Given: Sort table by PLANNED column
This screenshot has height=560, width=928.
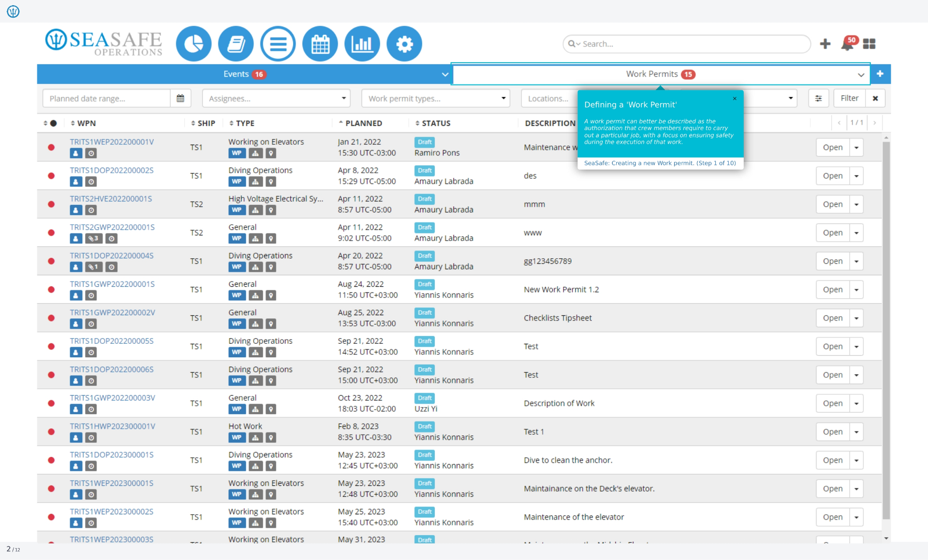Looking at the screenshot, I should coord(361,123).
